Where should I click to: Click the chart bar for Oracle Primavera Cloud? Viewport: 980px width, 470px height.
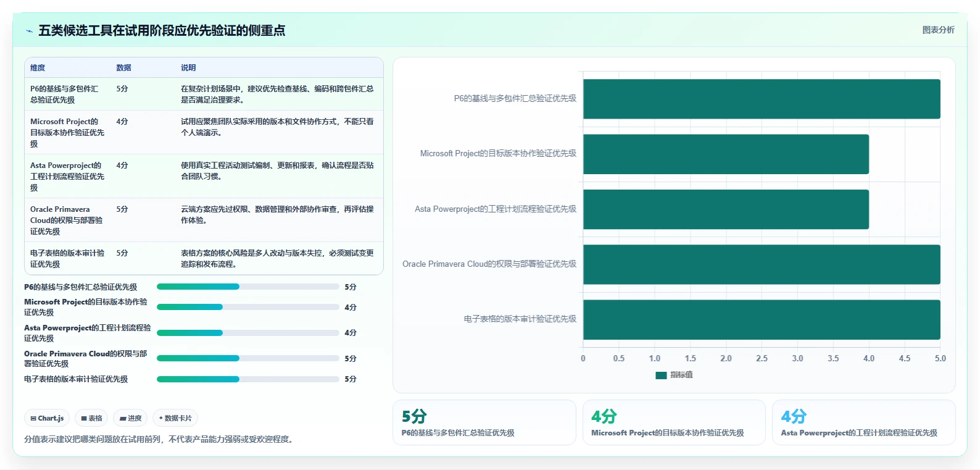click(762, 264)
